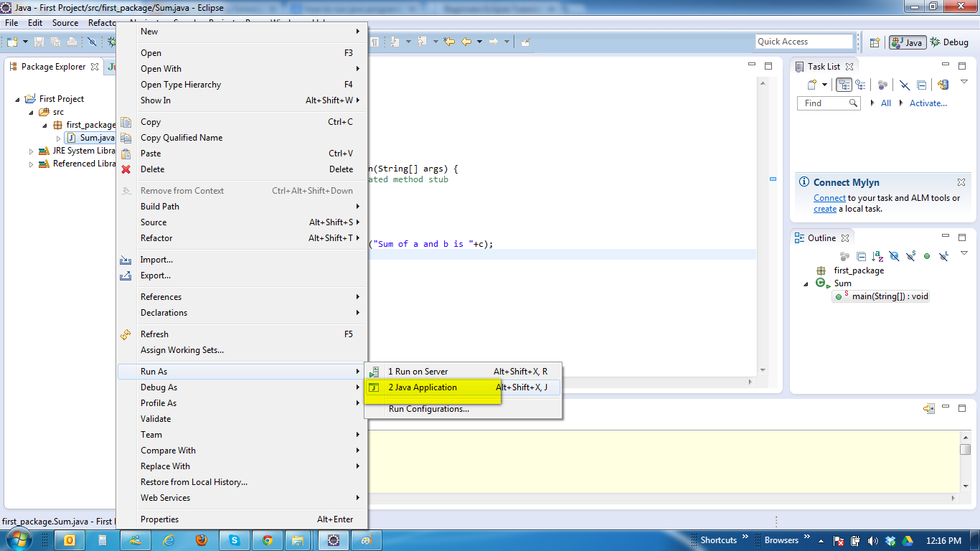Hide static members in the Outline
The width and height of the screenshot is (980, 551).
(x=910, y=256)
